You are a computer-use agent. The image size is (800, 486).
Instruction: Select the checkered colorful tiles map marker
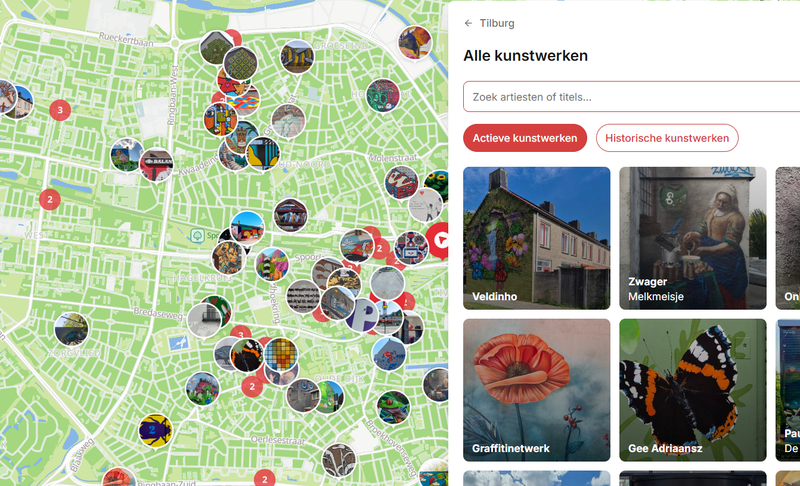pos(281,354)
